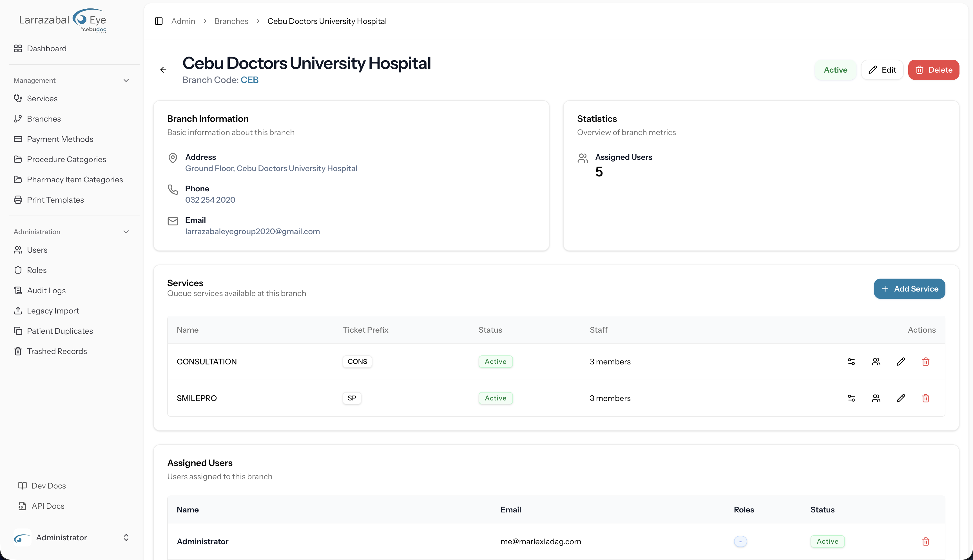This screenshot has width=973, height=560.
Task: Click the Administrator row Active status badge
Action: [x=827, y=541]
